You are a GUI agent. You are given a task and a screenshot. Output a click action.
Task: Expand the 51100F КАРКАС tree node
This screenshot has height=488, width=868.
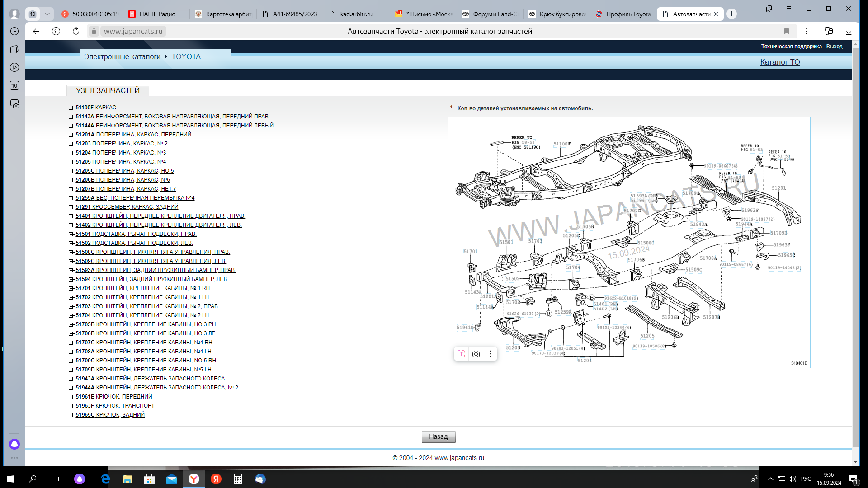point(71,108)
